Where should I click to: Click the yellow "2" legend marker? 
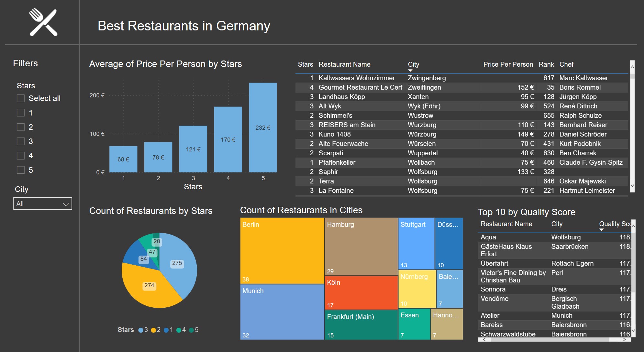153,330
